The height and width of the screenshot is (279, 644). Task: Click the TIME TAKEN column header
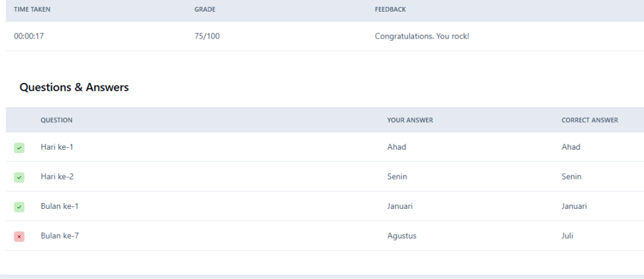click(32, 10)
